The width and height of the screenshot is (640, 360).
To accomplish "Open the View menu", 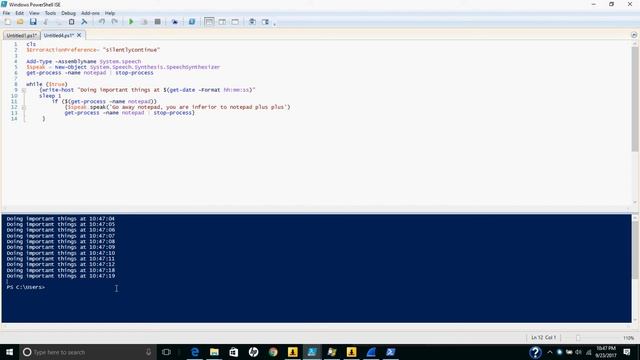I will point(34,13).
